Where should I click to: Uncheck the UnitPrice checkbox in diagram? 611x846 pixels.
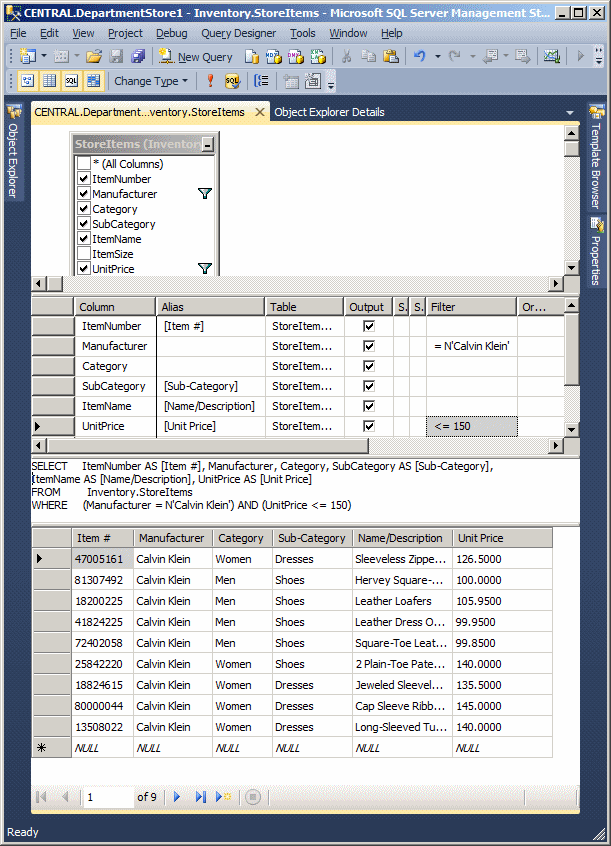pos(84,268)
